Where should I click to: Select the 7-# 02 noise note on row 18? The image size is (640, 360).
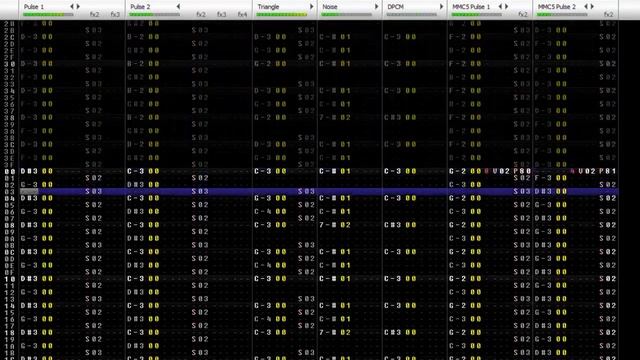[335, 333]
